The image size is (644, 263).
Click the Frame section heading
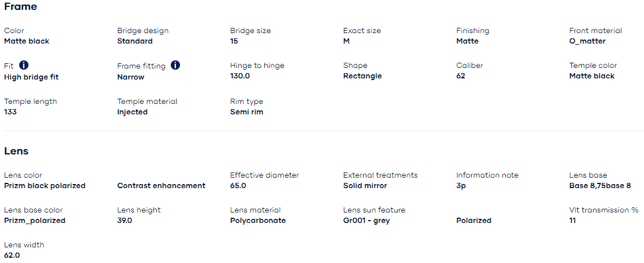tap(20, 7)
